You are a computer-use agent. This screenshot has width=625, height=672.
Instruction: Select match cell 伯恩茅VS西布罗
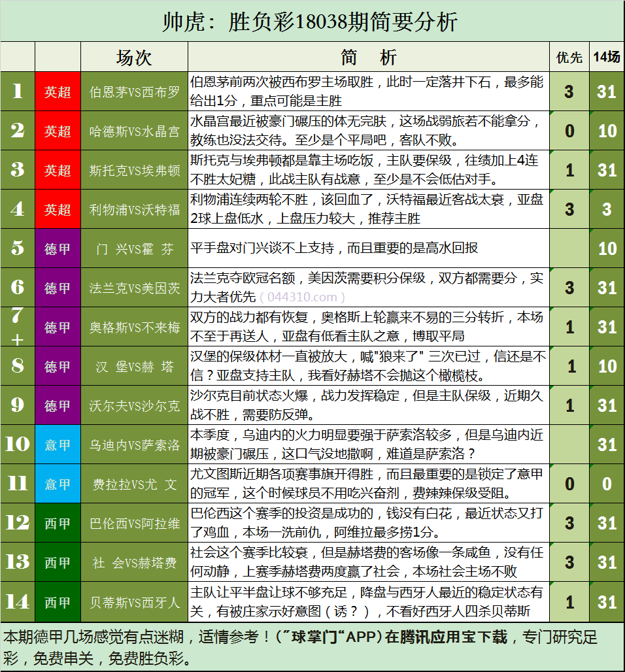pos(134,92)
